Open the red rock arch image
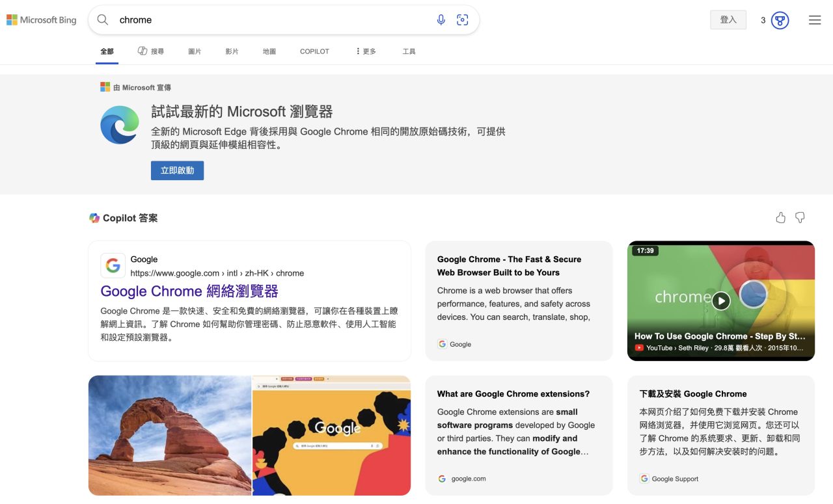Image resolution: width=833 pixels, height=504 pixels. (x=170, y=436)
